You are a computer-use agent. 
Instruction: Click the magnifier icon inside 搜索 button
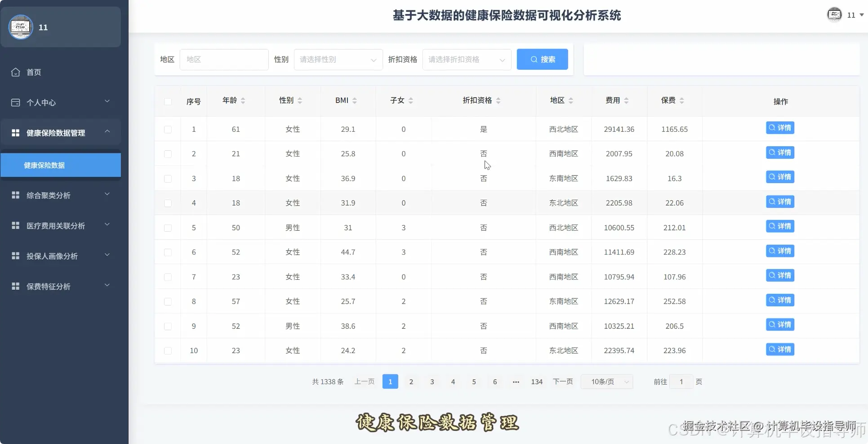(x=534, y=59)
